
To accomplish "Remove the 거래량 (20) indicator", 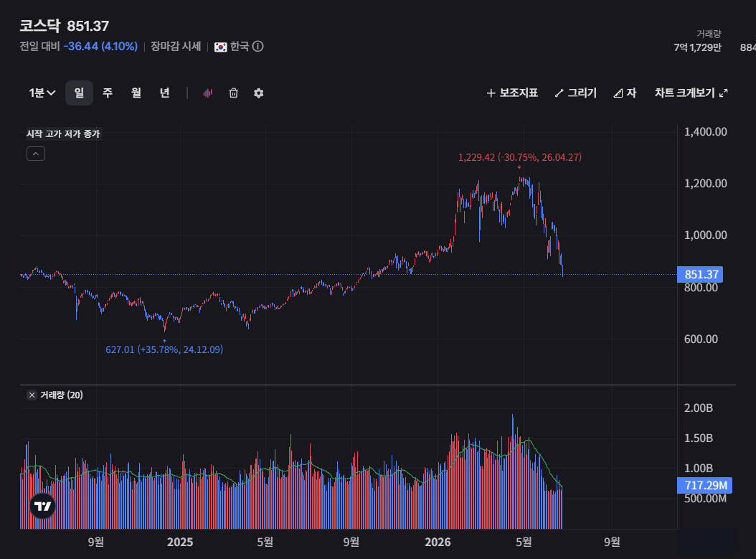I will point(32,395).
